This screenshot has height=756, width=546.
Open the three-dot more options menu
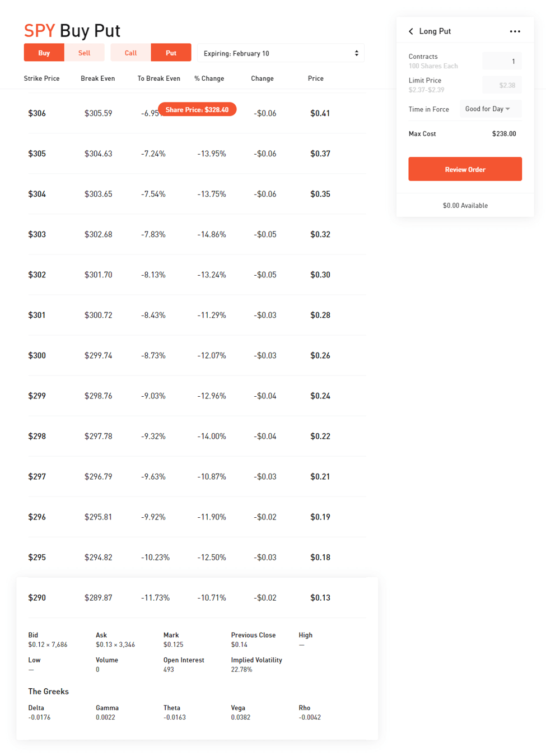tap(515, 31)
